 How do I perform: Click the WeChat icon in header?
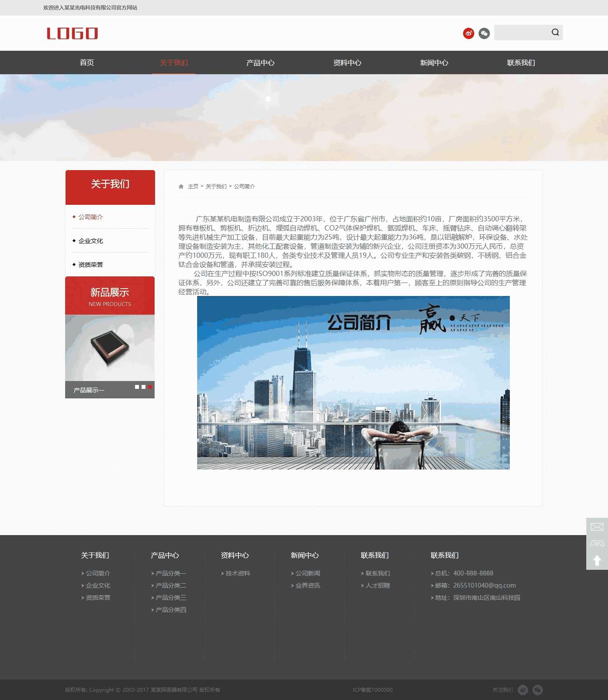[484, 33]
